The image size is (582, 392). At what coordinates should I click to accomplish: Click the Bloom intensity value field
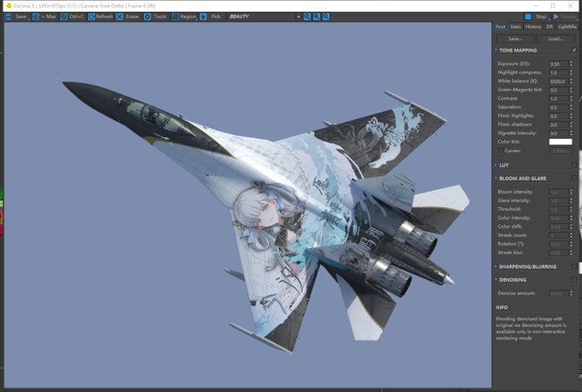point(559,192)
